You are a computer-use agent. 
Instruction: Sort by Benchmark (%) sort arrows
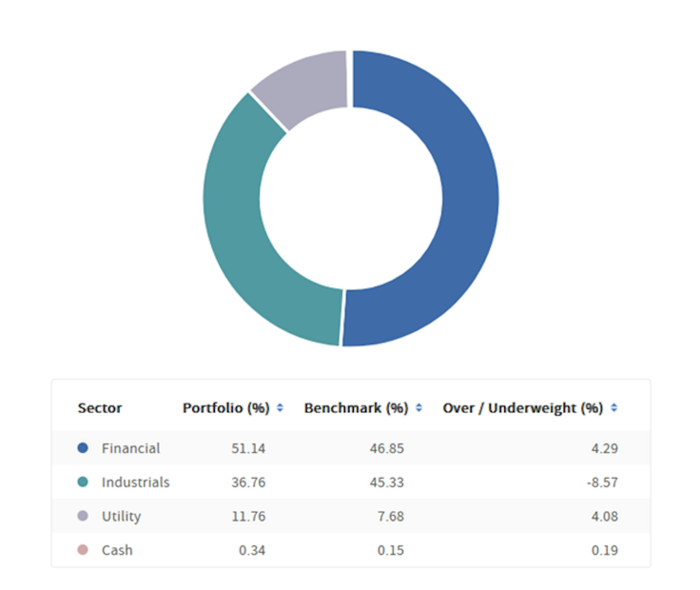pos(419,408)
